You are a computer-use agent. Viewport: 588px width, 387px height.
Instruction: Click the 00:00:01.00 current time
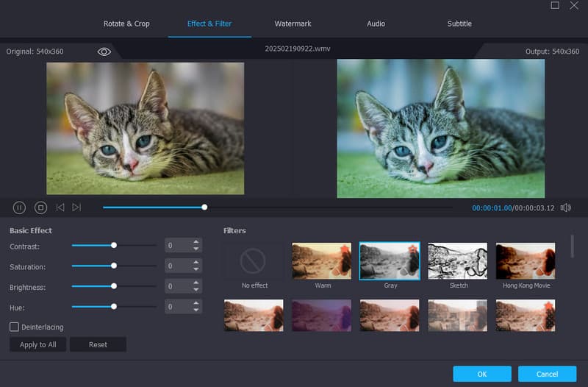(492, 208)
